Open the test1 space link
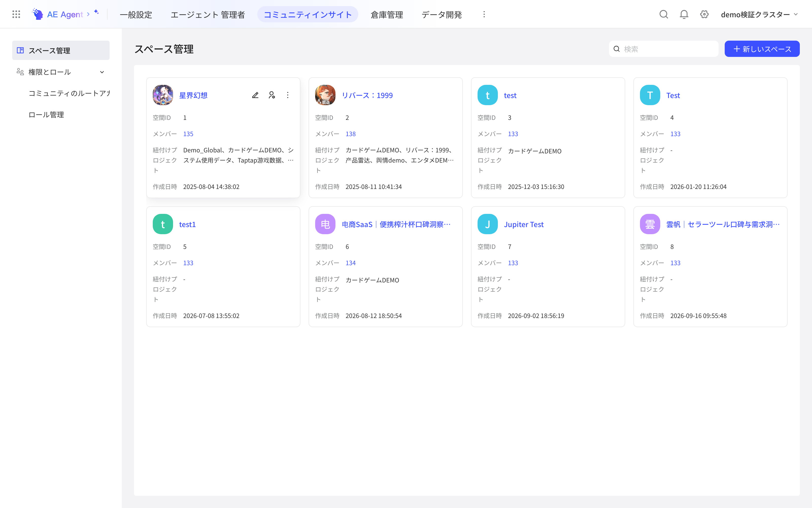Viewport: 812px width, 508px height. 187,225
